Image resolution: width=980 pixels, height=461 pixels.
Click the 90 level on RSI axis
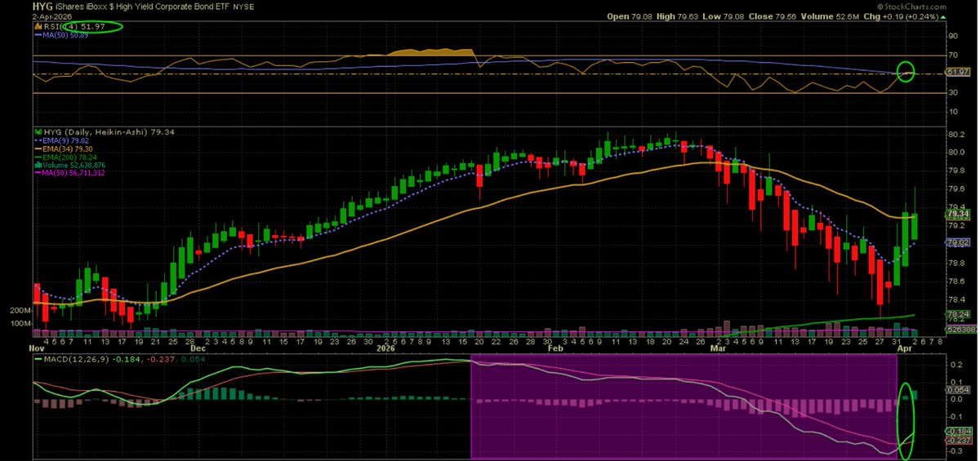click(x=952, y=36)
